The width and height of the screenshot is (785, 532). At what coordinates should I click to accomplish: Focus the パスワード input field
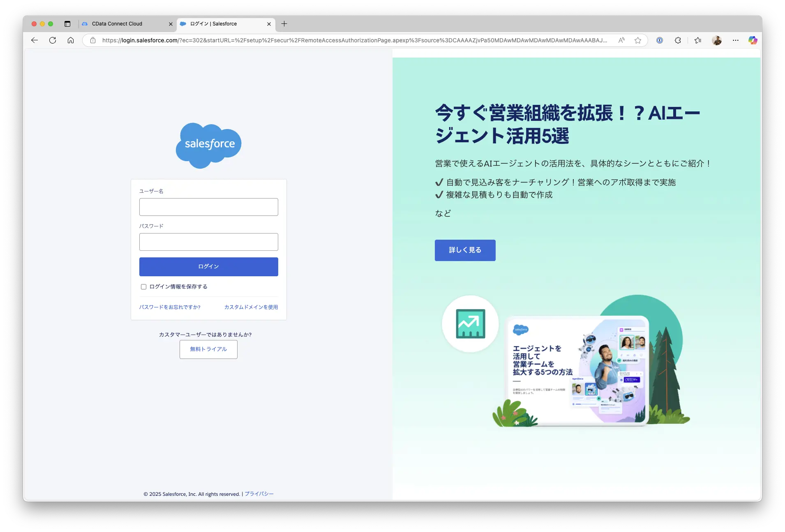click(209, 242)
